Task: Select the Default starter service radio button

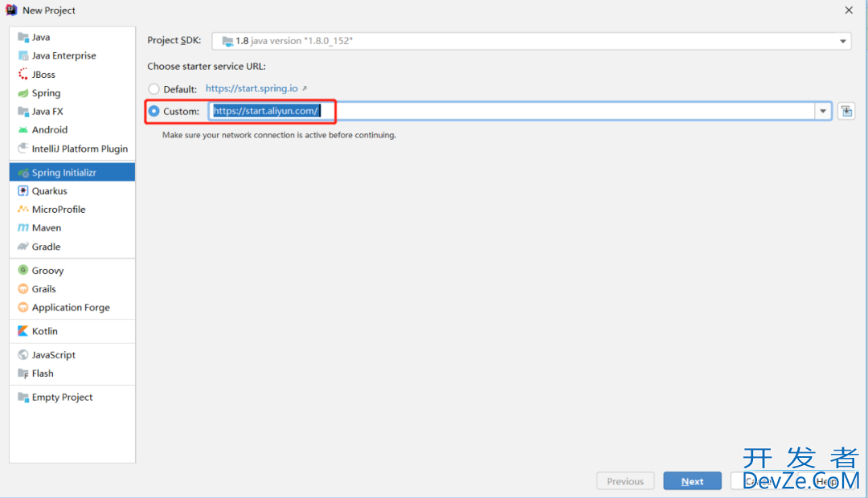Action: 154,89
